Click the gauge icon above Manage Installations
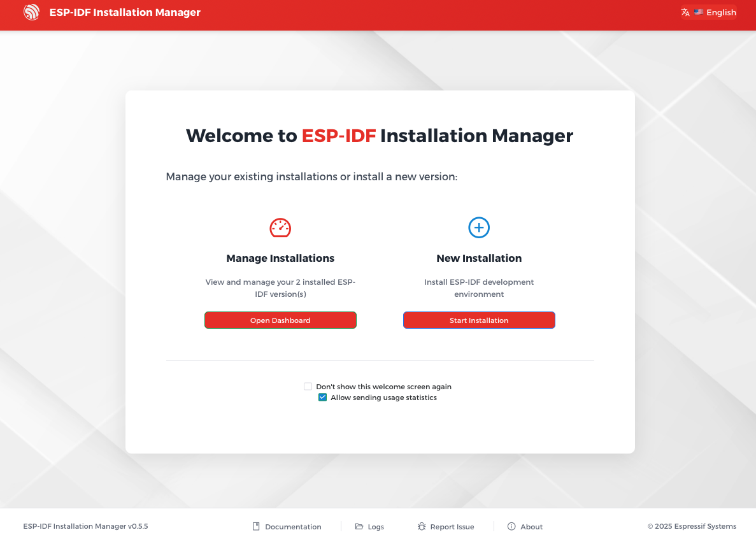 click(280, 227)
